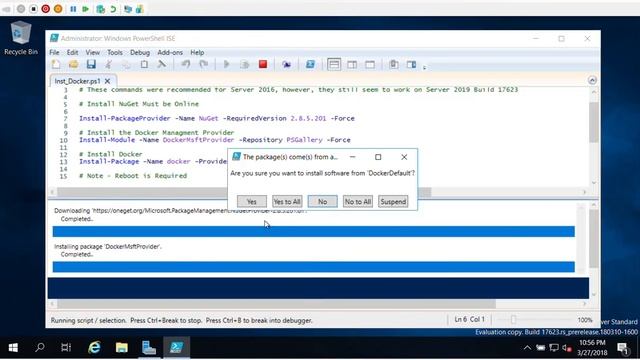Click the Run Script play icon
Viewport: 640px width, 360px height.
coord(227,64)
